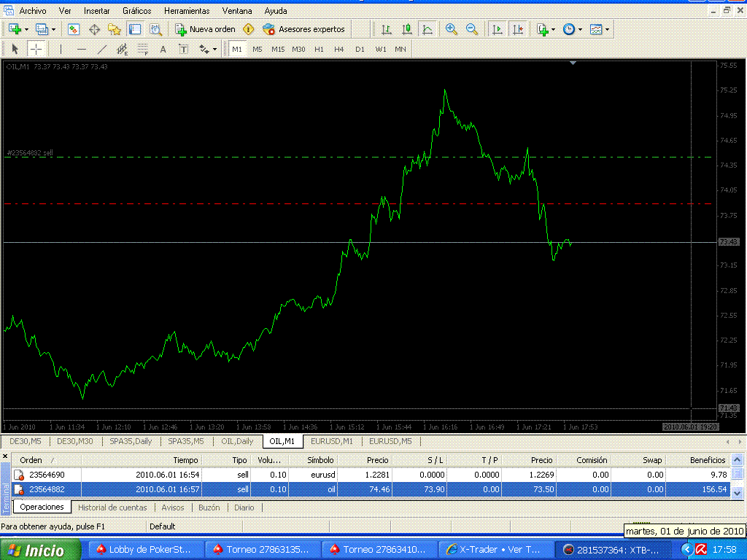This screenshot has height=560, width=747.
Task: Open the Historial de cuentas tab
Action: point(112,507)
